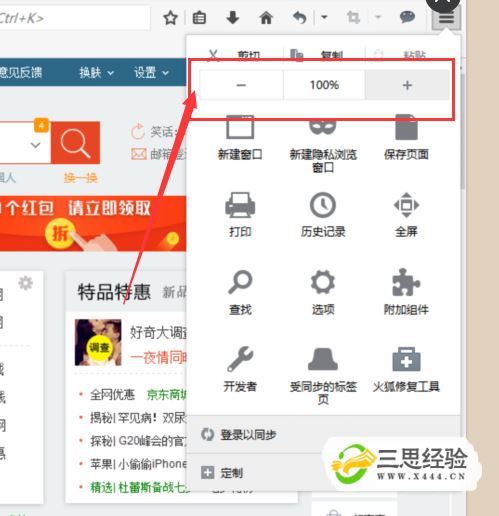Reset zoom via the 100% button
Screen dimensions: 499x516
point(324,85)
